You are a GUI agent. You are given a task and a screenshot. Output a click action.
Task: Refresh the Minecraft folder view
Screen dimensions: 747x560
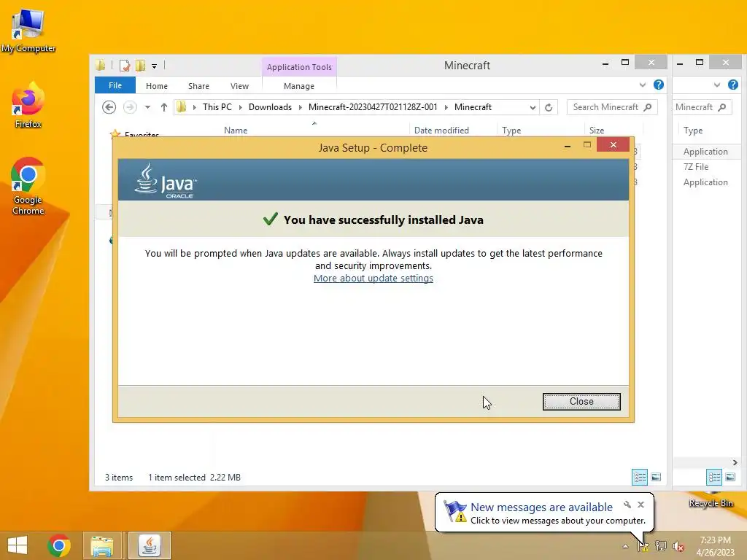549,108
